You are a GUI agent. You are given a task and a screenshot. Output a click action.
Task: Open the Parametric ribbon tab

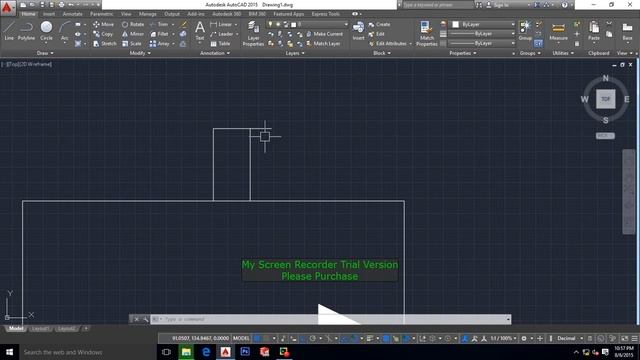pos(102,14)
